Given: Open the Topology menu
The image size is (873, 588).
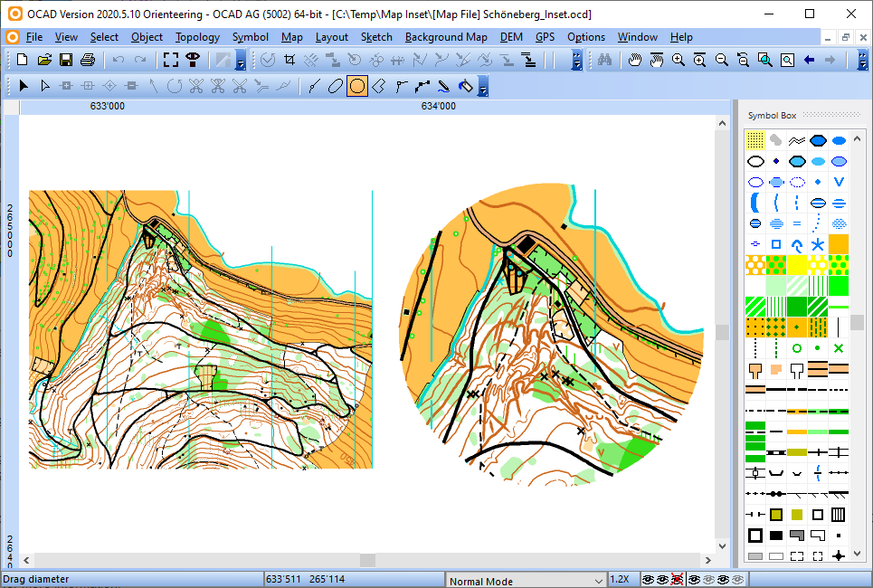Looking at the screenshot, I should [x=197, y=37].
